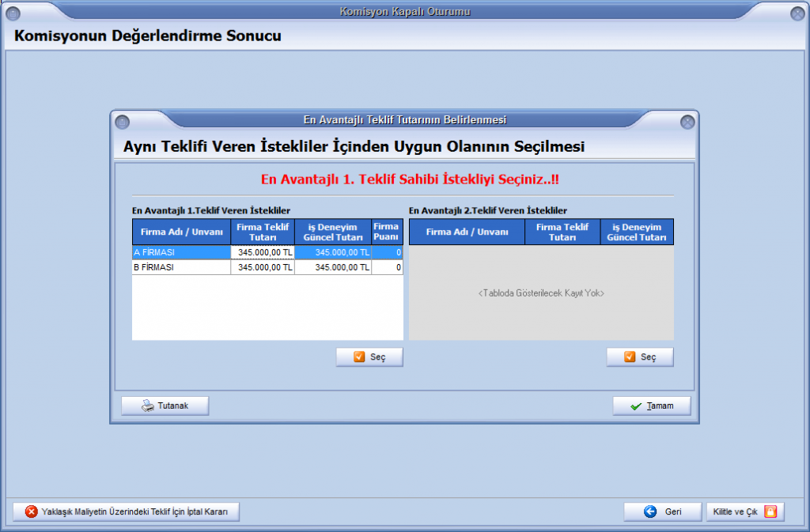Click İş Deneyim Güncel Tutarı header, left table
This screenshot has width=810, height=532.
pyautogui.click(x=333, y=232)
